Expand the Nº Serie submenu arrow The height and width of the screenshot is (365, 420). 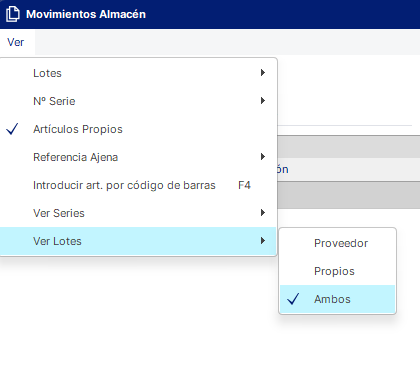(x=263, y=101)
